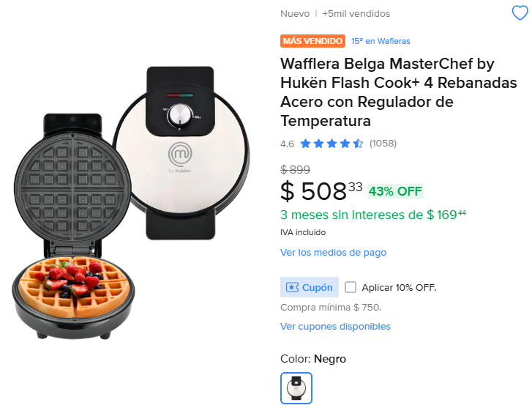Click the 43% OFF discount label
Image resolution: width=532 pixels, height=408 pixels.
click(395, 191)
